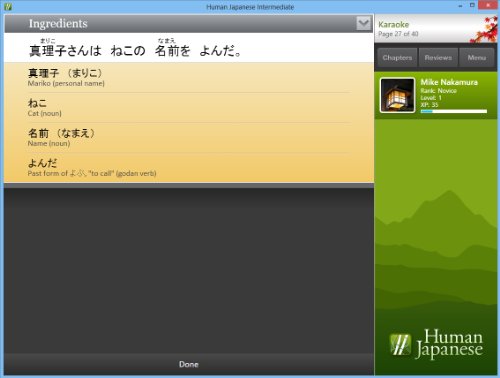Image resolution: width=500 pixels, height=378 pixels.
Task: Click the "Past form of よぶ" definition
Action: [92, 173]
